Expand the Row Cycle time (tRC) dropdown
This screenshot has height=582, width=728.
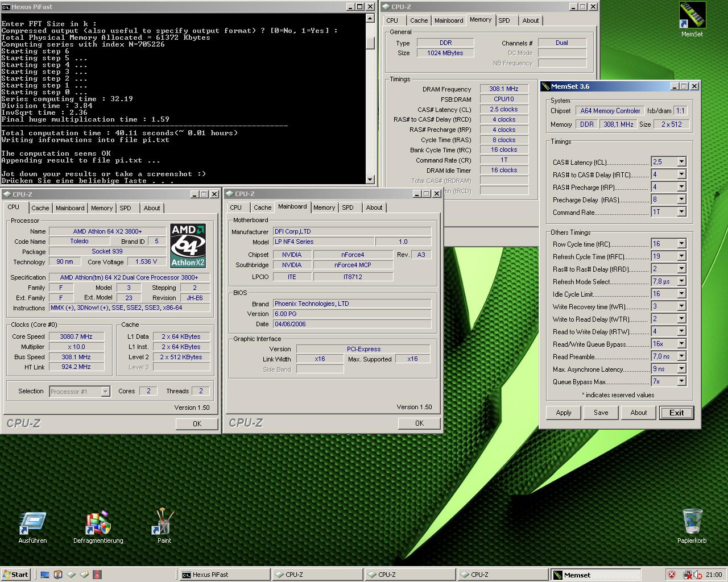[681, 244]
